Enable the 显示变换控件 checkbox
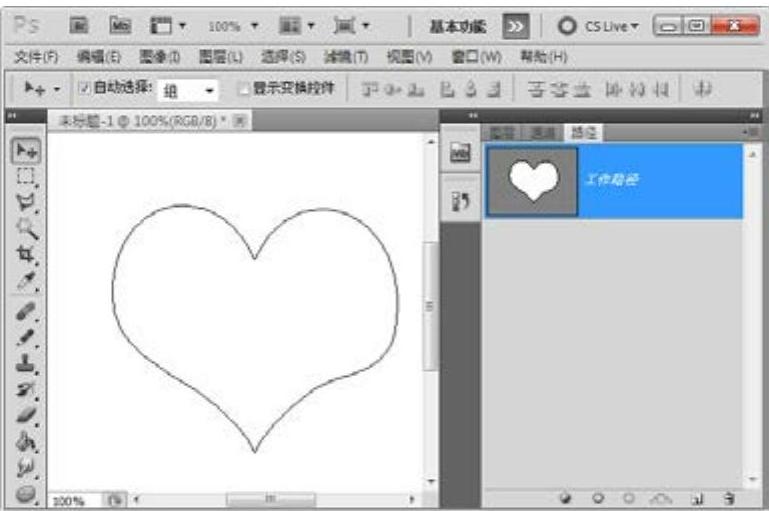 tap(242, 87)
